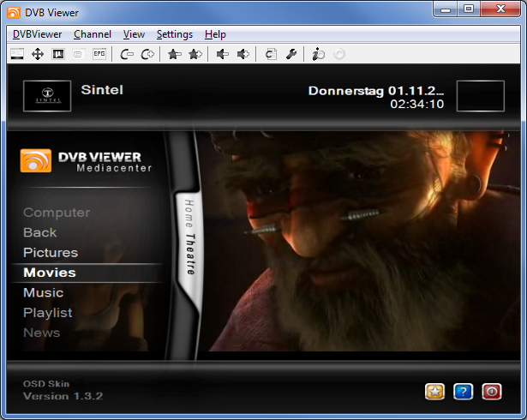Click the previous channel (C minus) icon
Viewport: 527px width, 420px height.
point(127,54)
